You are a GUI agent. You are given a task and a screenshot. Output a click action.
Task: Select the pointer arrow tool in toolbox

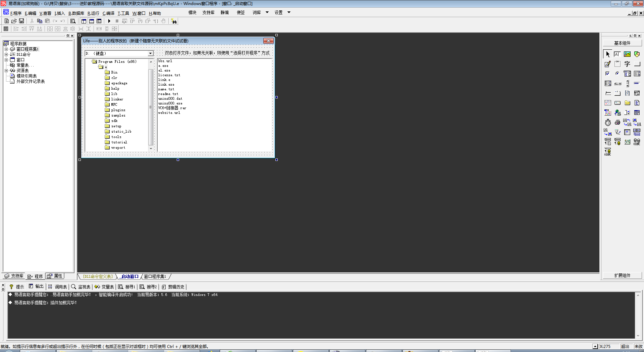pyautogui.click(x=608, y=54)
